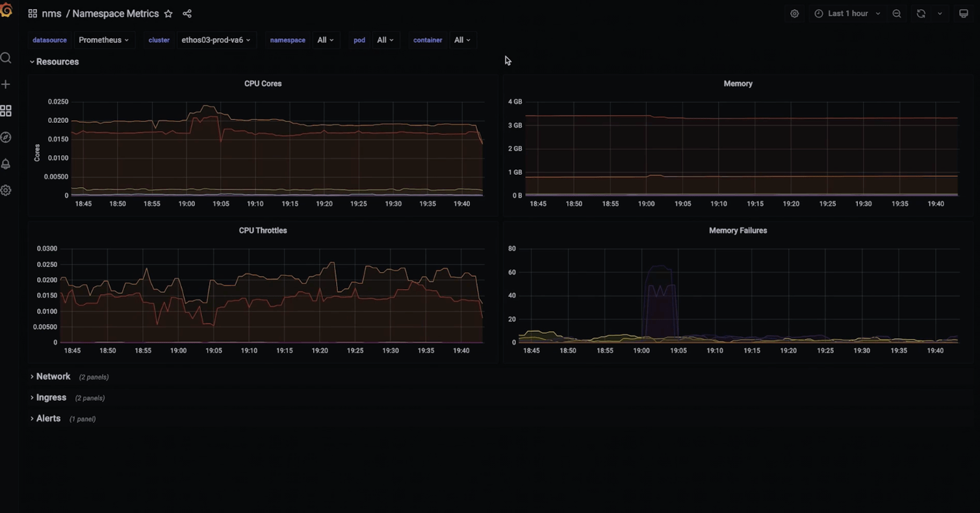Viewport: 980px width, 513px height.
Task: Open dashboard settings via the top gear icon
Action: click(x=794, y=13)
